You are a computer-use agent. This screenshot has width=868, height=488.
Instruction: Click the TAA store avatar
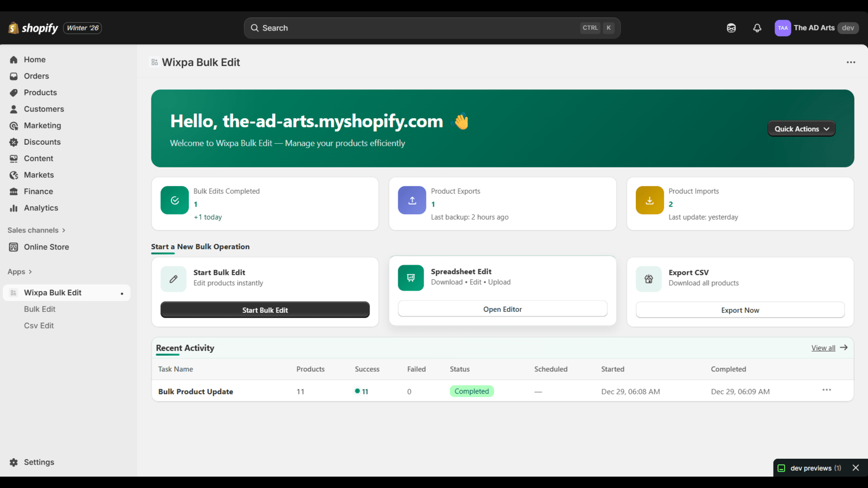783,28
